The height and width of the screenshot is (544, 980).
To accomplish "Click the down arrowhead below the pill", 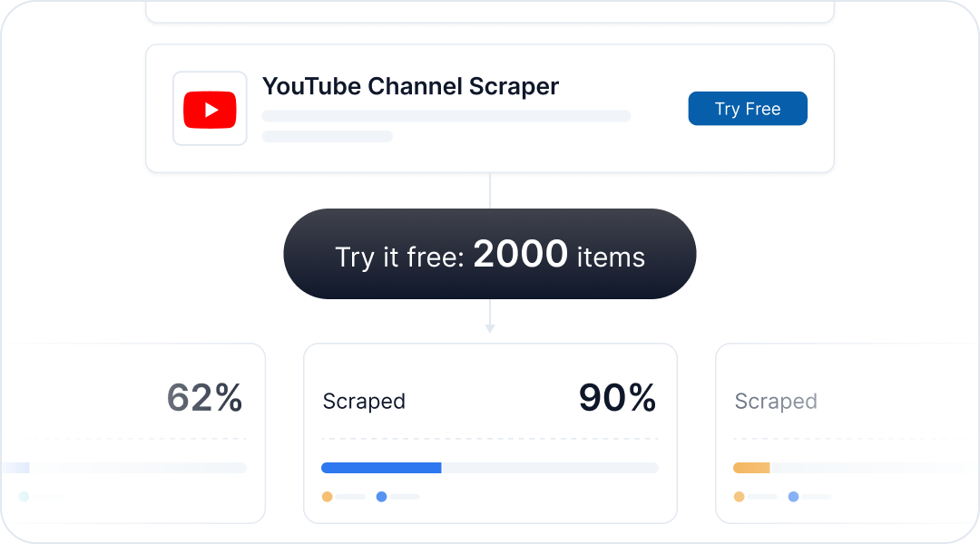I will 490,328.
